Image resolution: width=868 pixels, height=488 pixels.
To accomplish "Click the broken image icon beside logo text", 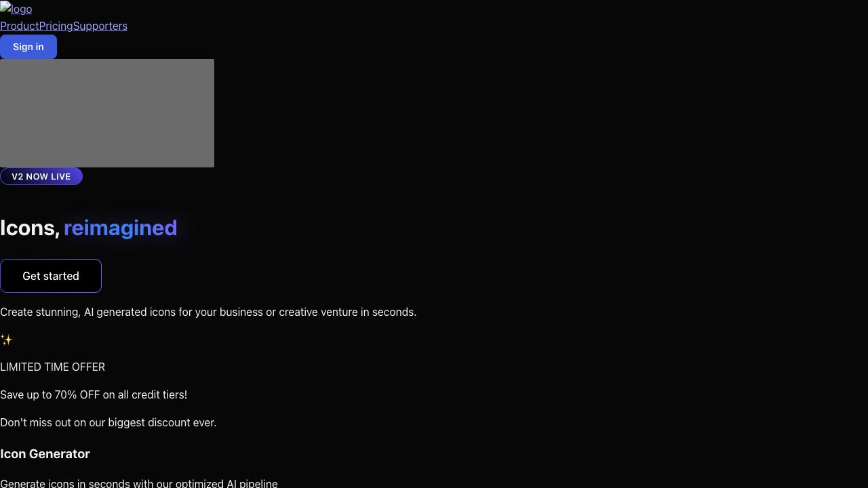I will [5, 8].
